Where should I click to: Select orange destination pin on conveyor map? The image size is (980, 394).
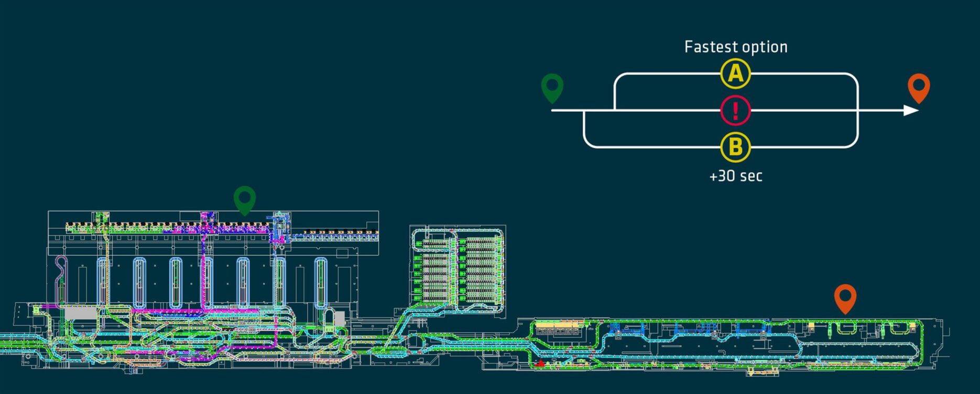click(845, 297)
